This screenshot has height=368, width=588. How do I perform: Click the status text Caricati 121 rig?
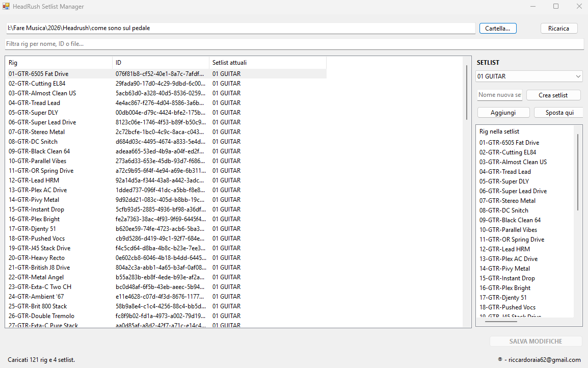click(x=41, y=360)
